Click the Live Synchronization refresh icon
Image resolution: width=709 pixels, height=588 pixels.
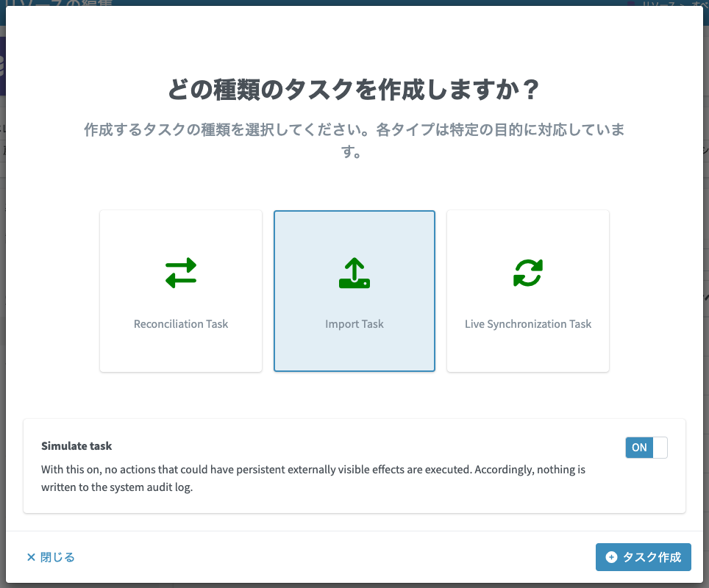click(527, 273)
